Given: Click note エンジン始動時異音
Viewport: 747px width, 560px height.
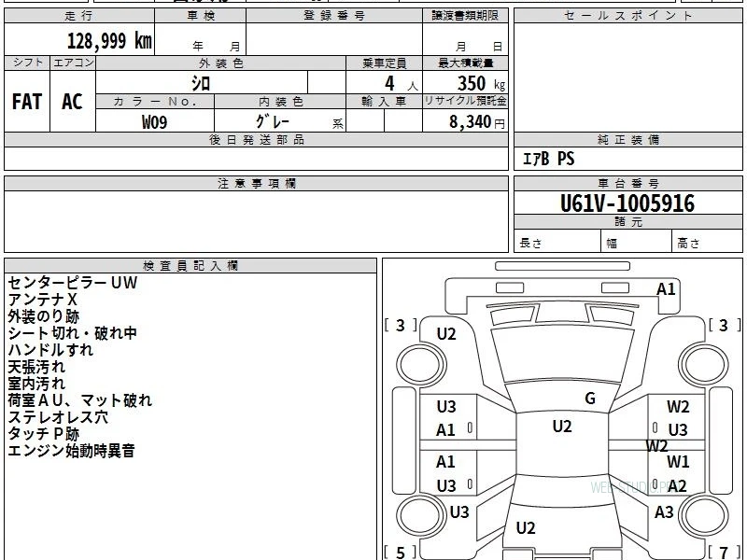Looking at the screenshot, I should tap(72, 450).
